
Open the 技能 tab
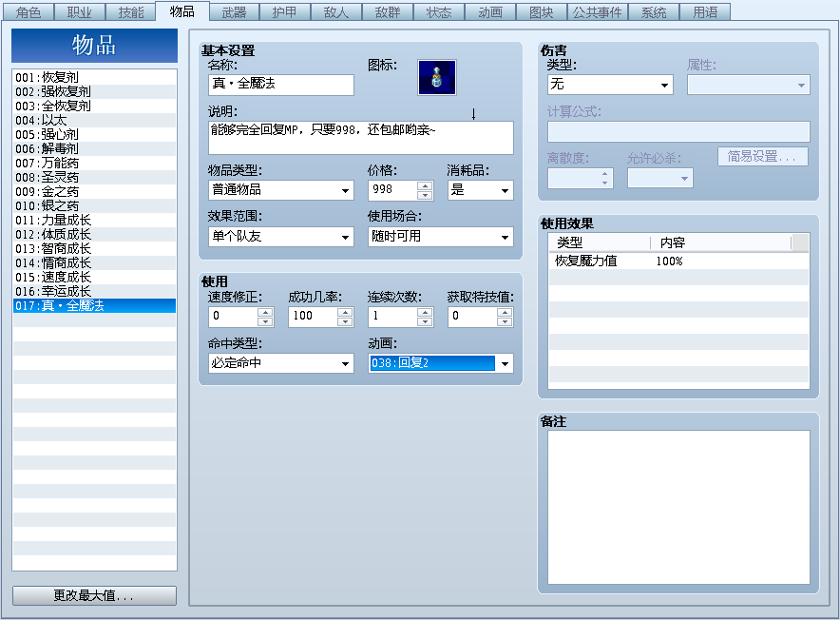pos(131,12)
